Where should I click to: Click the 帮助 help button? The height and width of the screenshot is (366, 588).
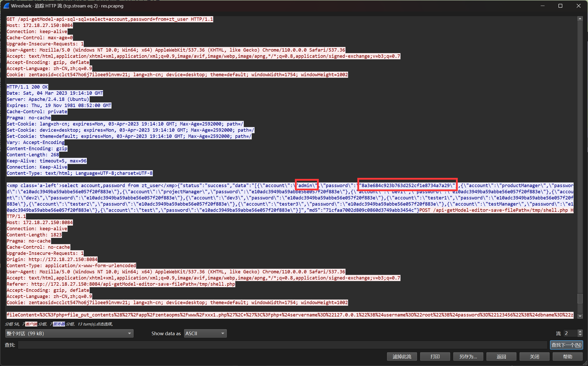click(x=567, y=357)
